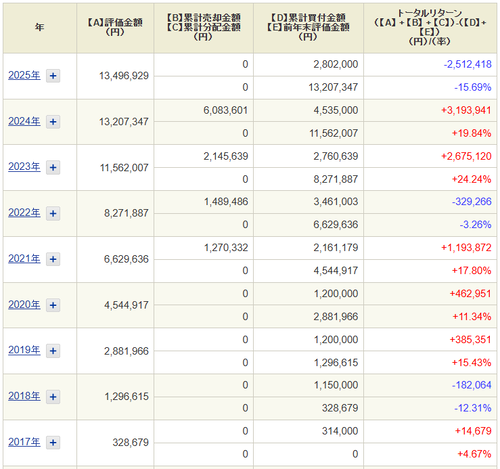Click the plus icon next to 2019年
The width and height of the screenshot is (500, 469).
pos(53,351)
